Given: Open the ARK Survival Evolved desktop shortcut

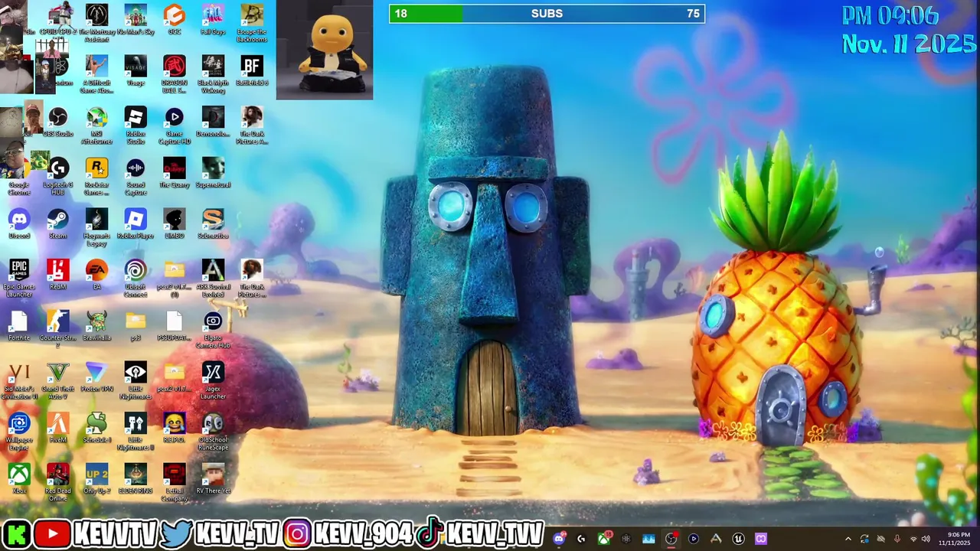Looking at the screenshot, I should click(213, 279).
